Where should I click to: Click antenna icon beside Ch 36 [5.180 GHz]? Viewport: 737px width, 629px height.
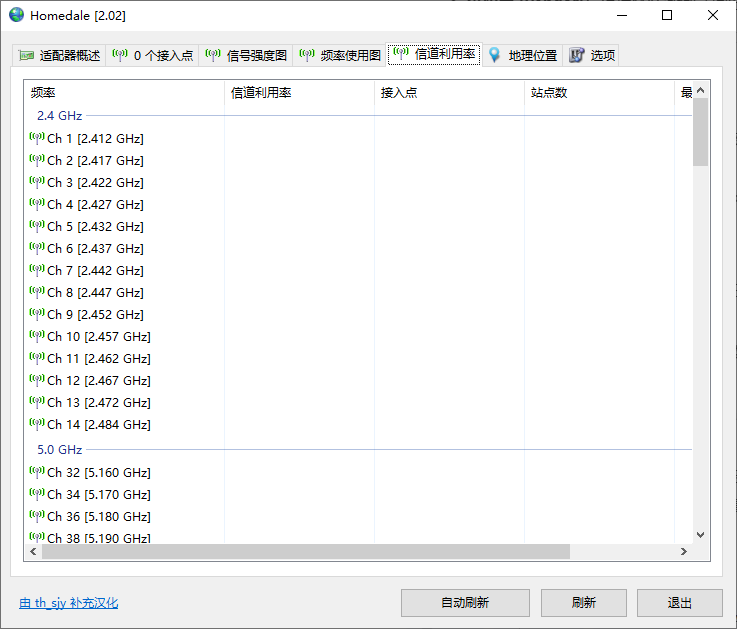tap(37, 516)
